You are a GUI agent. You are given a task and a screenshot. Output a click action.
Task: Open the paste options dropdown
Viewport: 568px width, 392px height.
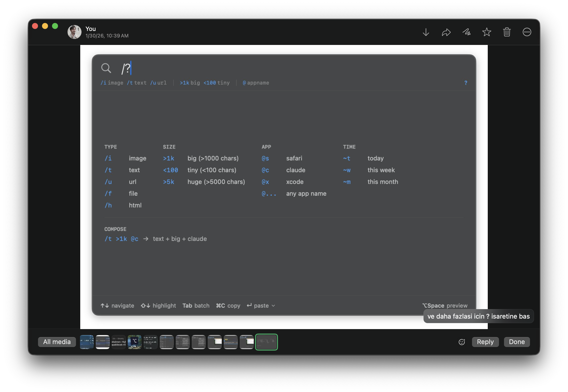(x=273, y=306)
